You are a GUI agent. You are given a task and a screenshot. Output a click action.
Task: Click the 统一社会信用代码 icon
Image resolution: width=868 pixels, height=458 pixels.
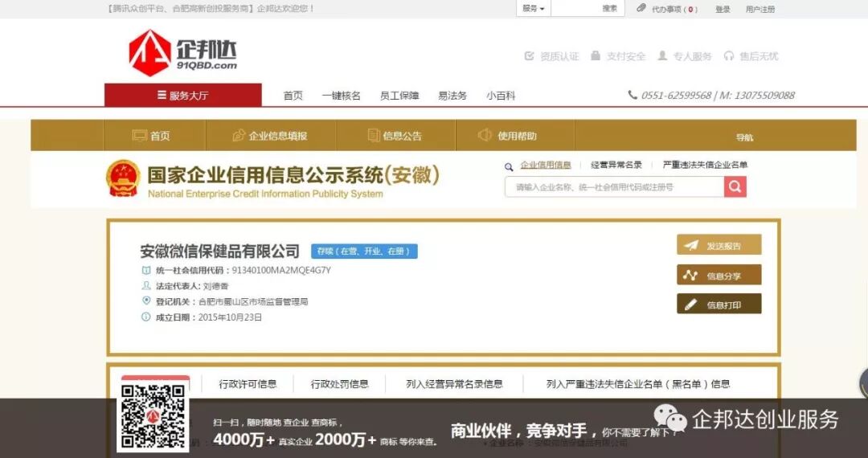click(146, 271)
